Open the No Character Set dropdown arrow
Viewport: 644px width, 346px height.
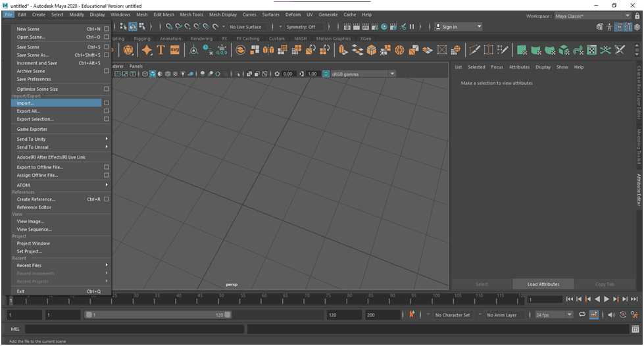coord(428,315)
